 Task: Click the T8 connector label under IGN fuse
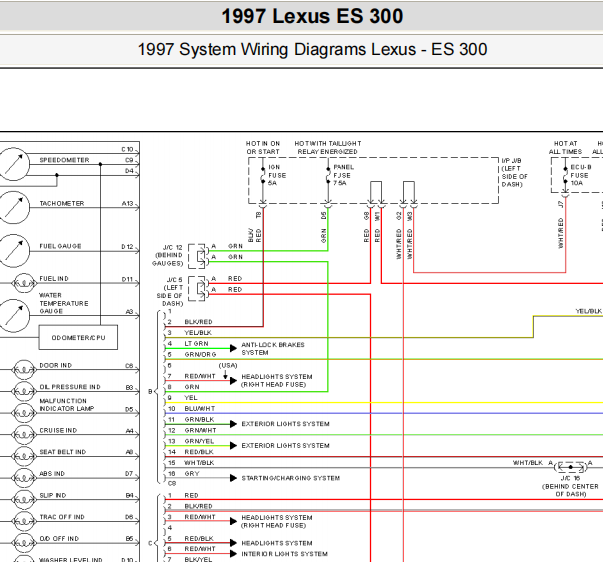(x=259, y=215)
